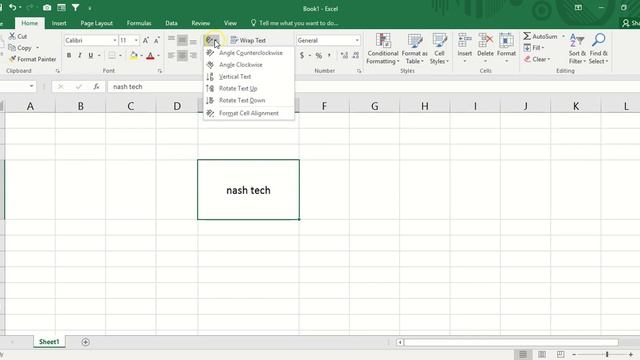Switch to Page Break Preview icon
This screenshot has height=360, width=640.
(560, 354)
